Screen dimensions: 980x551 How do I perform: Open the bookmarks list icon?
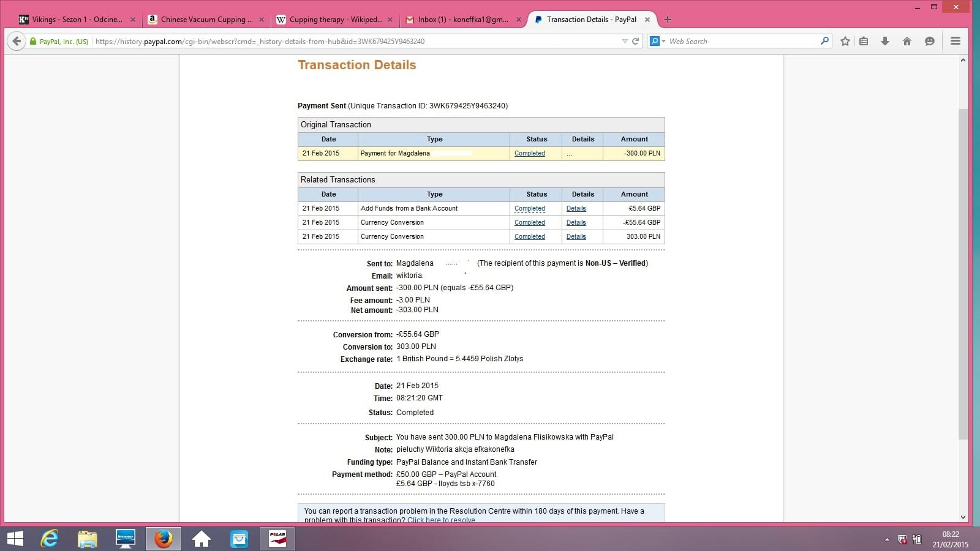pyautogui.click(x=864, y=41)
